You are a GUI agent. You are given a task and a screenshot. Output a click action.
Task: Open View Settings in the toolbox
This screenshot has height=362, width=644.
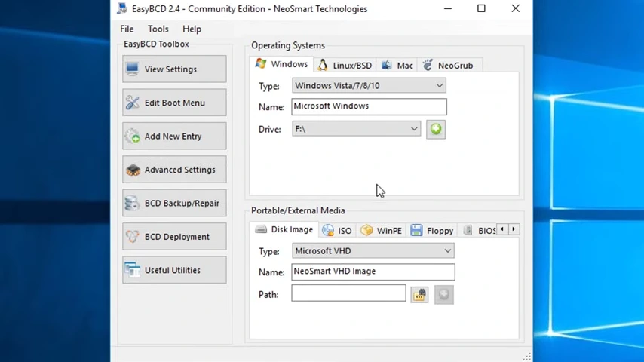174,69
